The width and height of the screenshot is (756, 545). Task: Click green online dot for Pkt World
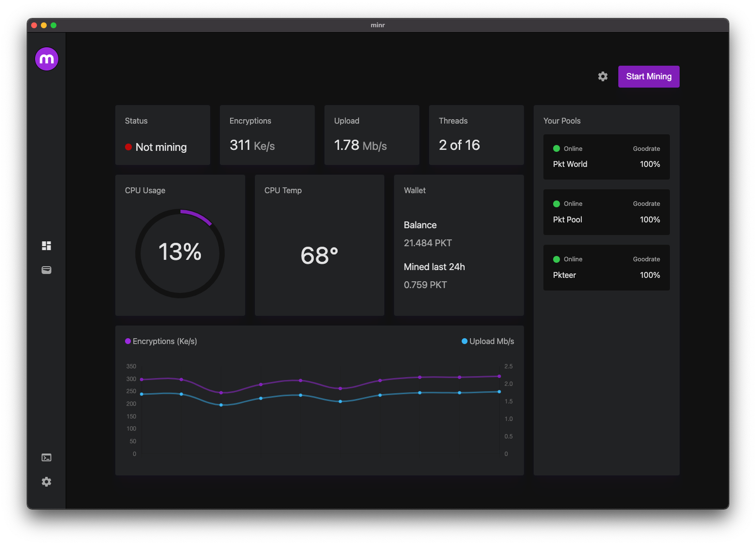click(x=557, y=149)
